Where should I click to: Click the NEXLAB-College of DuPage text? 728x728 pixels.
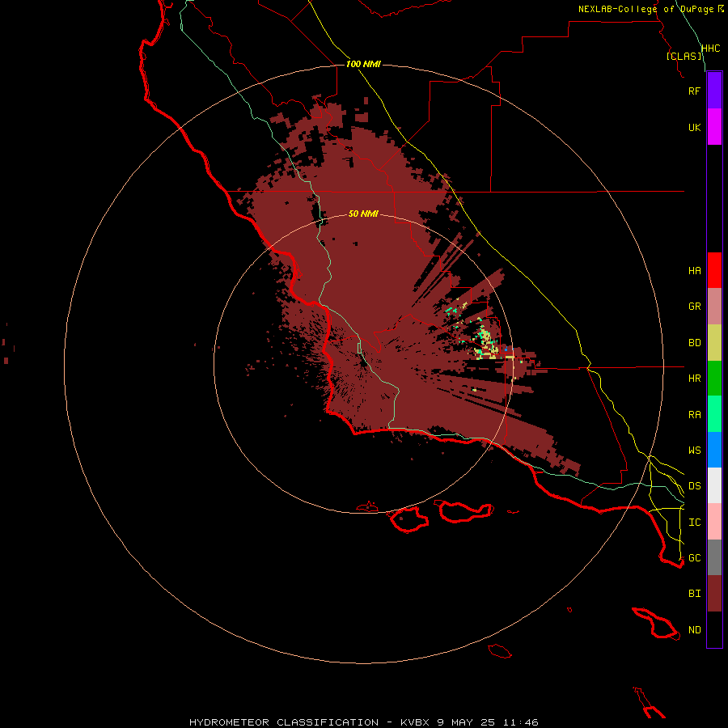pyautogui.click(x=645, y=9)
